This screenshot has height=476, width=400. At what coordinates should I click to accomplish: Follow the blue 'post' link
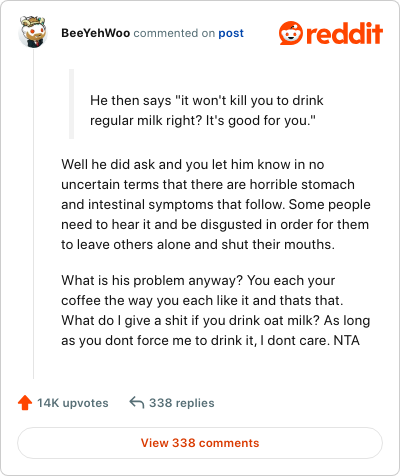(x=231, y=33)
